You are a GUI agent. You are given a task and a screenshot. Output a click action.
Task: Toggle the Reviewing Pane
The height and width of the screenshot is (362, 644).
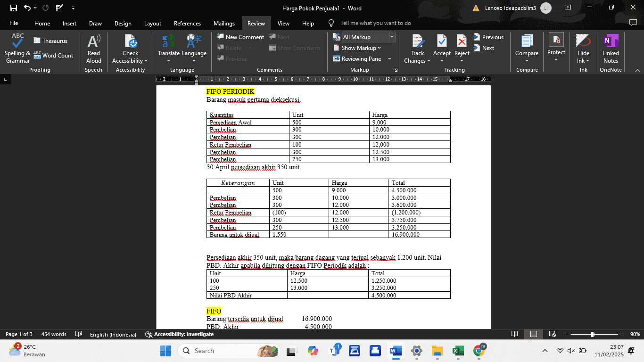click(x=357, y=58)
